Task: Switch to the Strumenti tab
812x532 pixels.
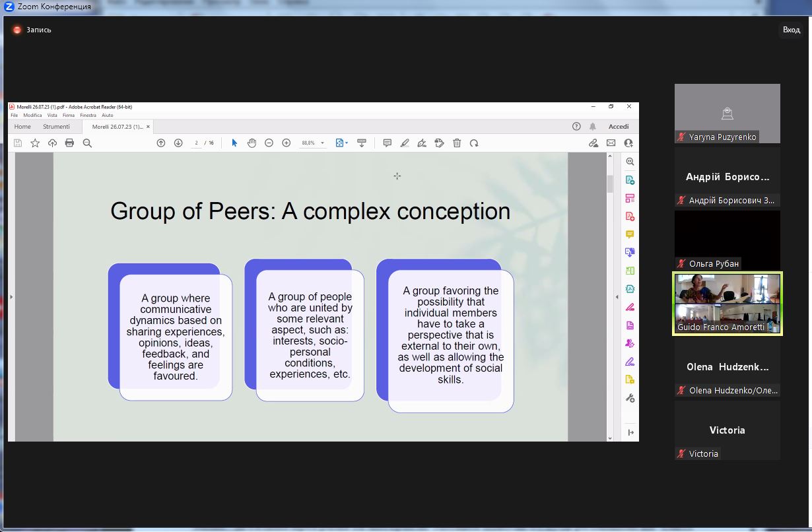Action: [x=56, y=127]
